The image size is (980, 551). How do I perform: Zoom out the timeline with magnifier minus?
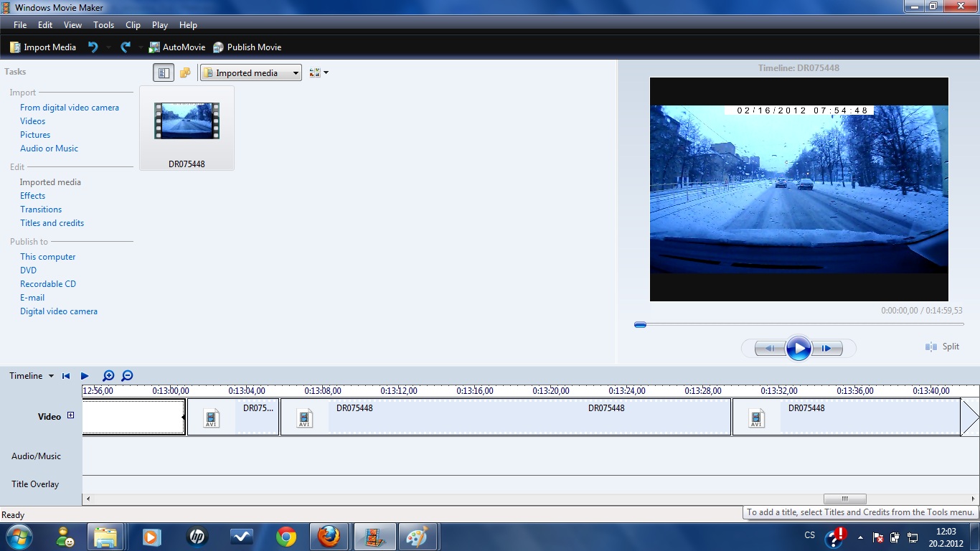click(127, 376)
